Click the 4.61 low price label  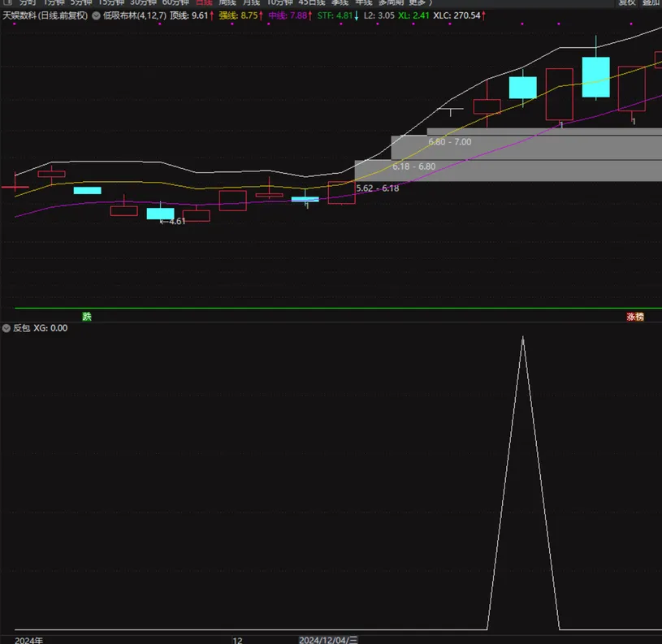173,222
